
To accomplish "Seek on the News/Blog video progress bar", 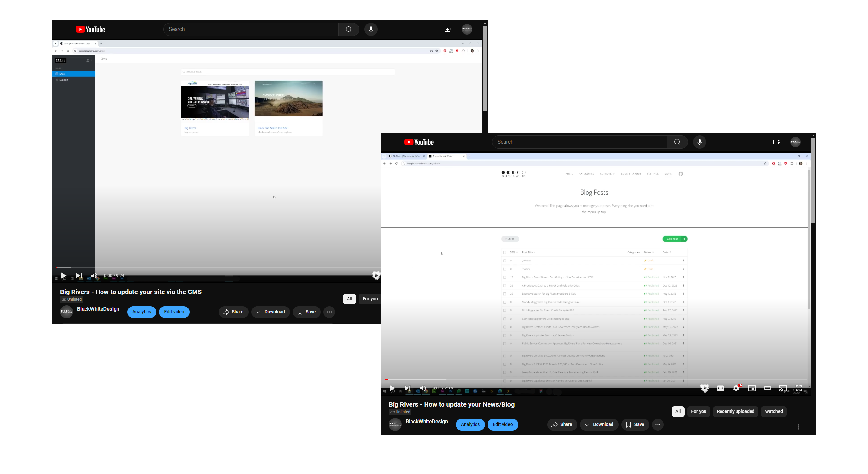I will click(573, 380).
